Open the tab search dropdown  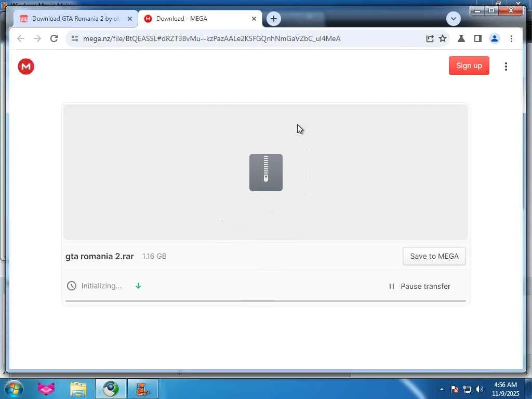453,19
